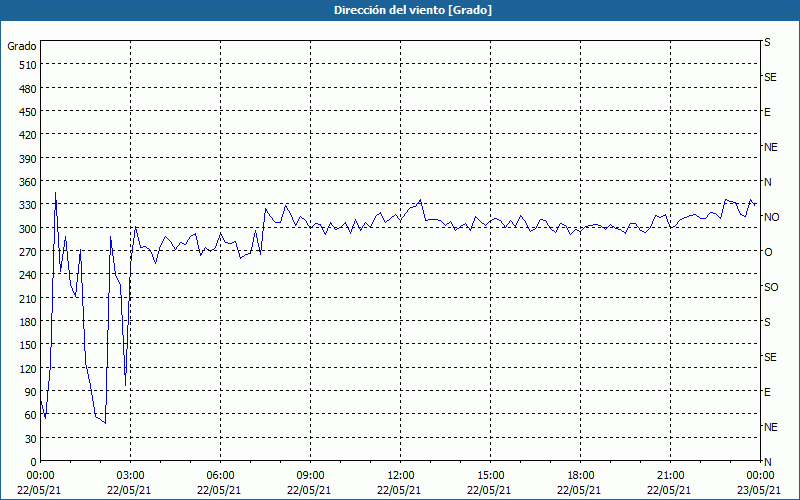Select the 180 degree tick label

click(28, 322)
